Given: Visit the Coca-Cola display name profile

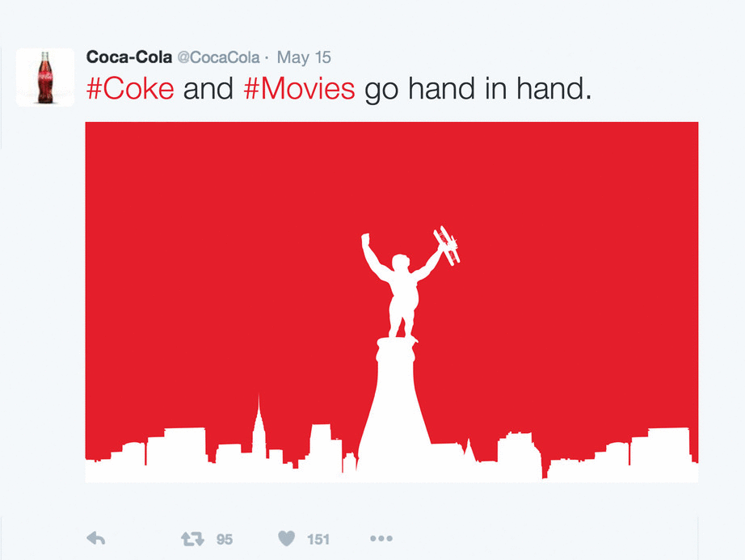Looking at the screenshot, I should coord(128,57).
